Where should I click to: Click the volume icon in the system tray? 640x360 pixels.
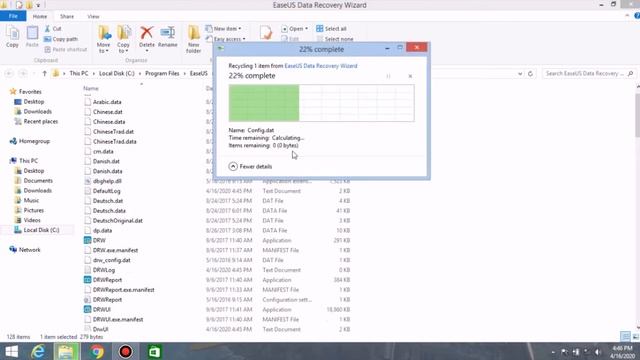pos(598,352)
